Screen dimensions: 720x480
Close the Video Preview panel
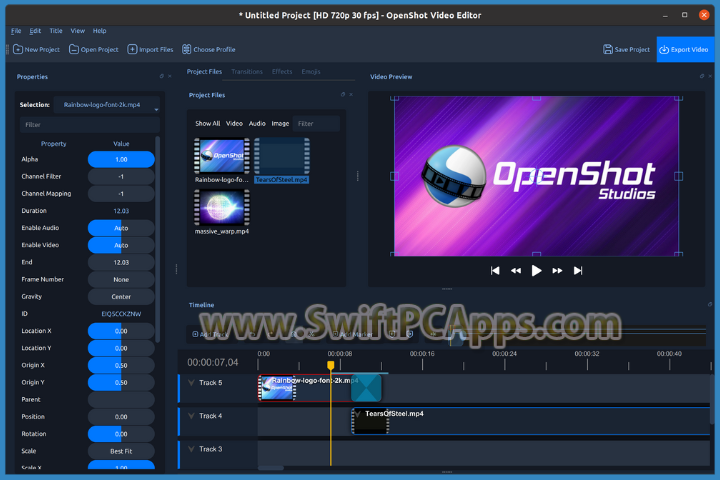710,76
